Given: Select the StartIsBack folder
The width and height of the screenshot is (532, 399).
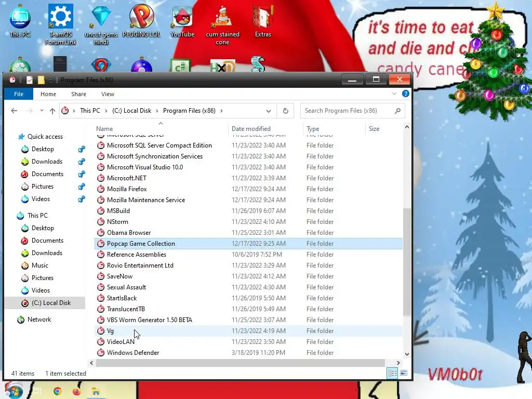Looking at the screenshot, I should (248, 298).
